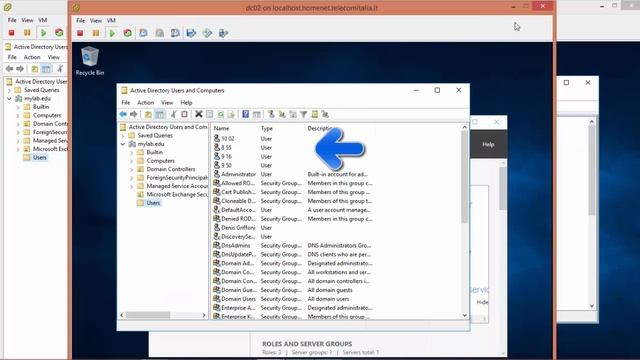Collapse mylab.edu in the left background window tree
This screenshot has height=360, width=640.
coord(9,99)
